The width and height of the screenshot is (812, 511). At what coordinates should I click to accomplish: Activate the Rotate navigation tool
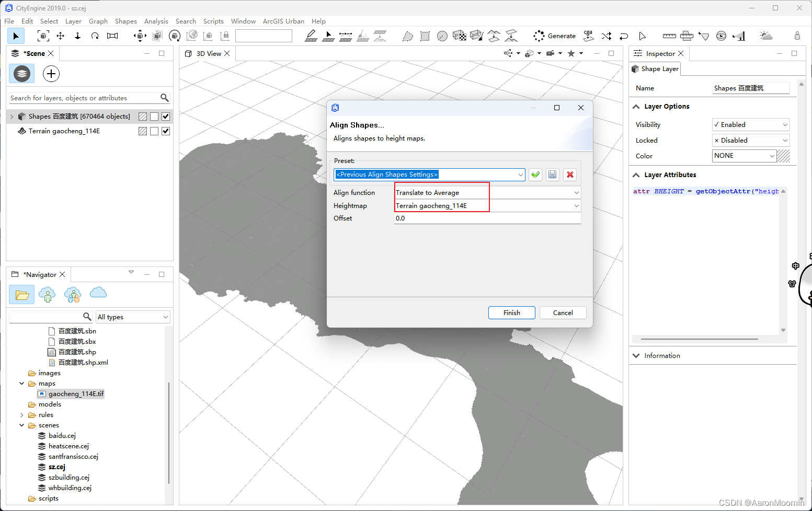(95, 36)
